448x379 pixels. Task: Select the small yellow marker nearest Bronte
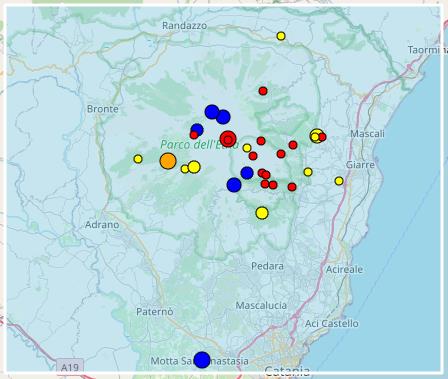(x=138, y=159)
